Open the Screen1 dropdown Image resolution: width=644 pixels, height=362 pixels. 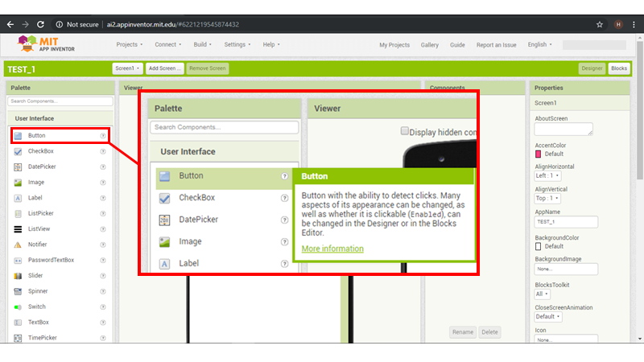pos(127,69)
